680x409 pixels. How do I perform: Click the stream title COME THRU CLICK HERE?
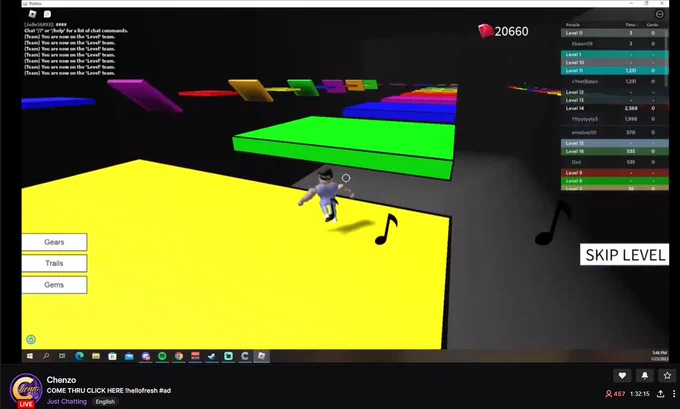point(109,391)
